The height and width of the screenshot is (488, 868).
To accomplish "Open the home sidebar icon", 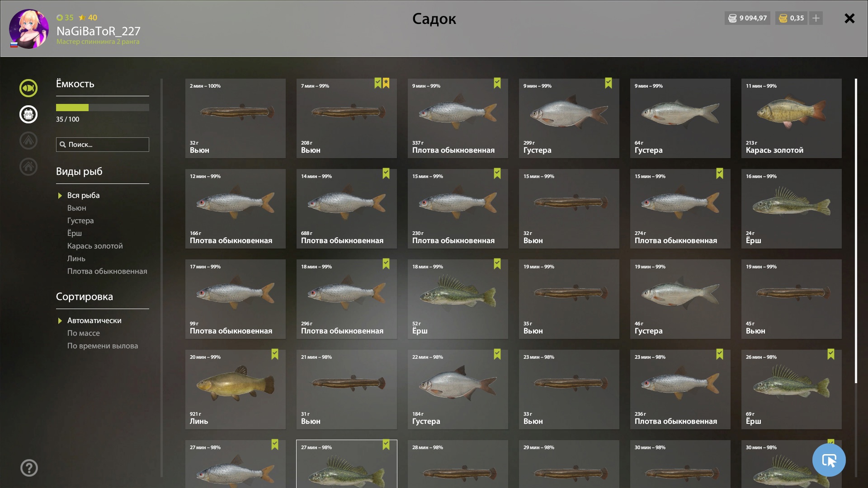I will click(x=28, y=166).
